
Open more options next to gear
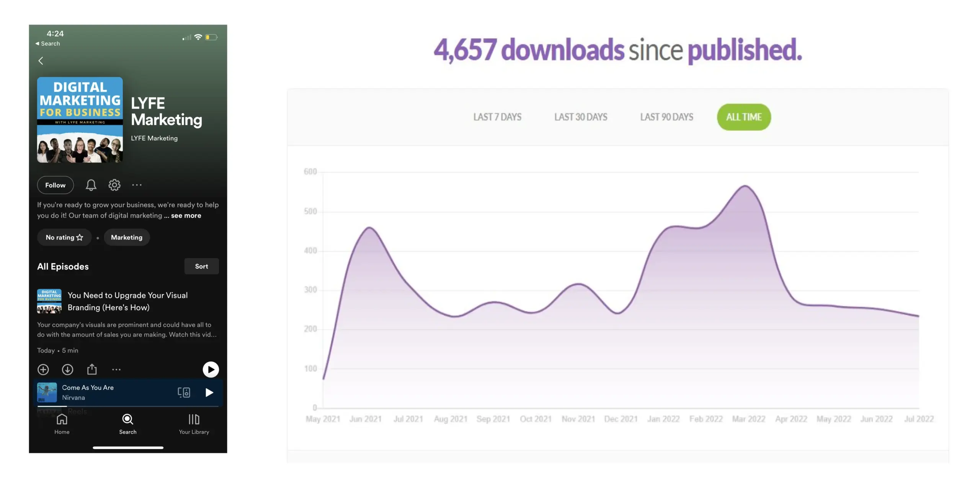tap(137, 185)
